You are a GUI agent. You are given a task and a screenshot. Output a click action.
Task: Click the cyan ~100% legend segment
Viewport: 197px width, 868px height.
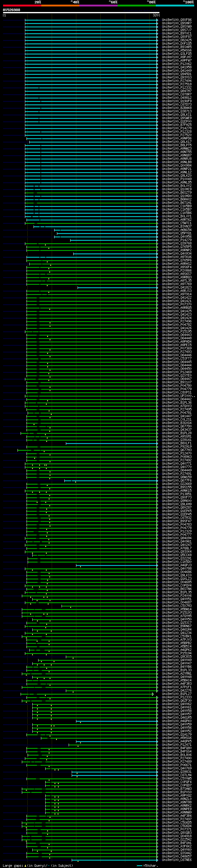[175, 6]
